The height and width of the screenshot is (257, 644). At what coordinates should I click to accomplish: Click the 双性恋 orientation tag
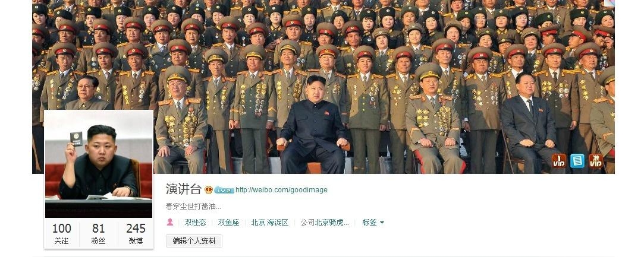click(x=195, y=223)
